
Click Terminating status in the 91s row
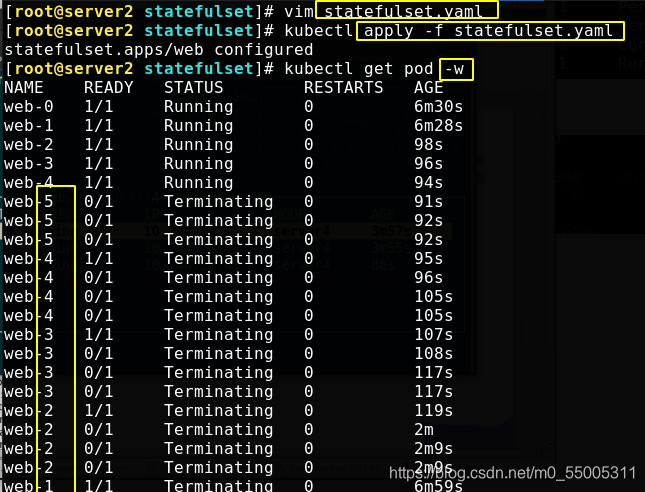pyautogui.click(x=218, y=202)
